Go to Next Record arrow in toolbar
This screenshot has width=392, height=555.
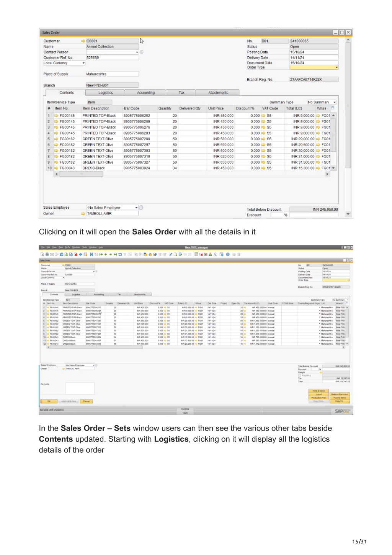click(x=110, y=254)
